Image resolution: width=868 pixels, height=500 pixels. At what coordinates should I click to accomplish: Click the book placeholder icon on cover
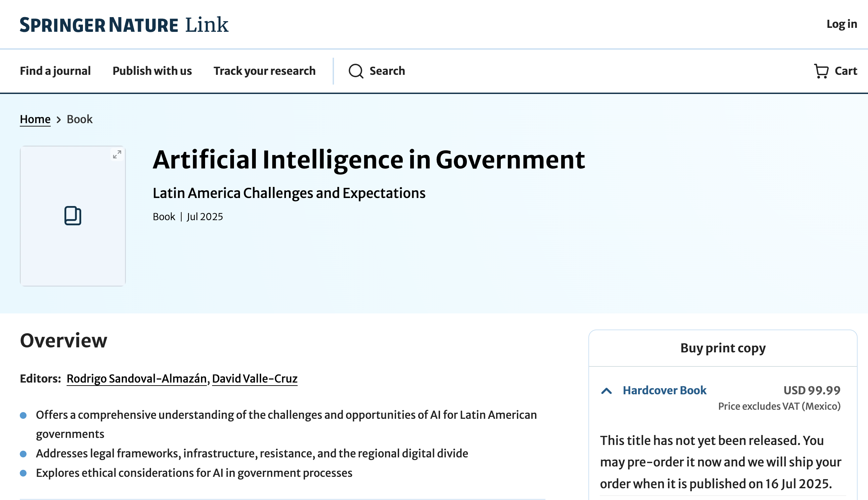(x=73, y=216)
